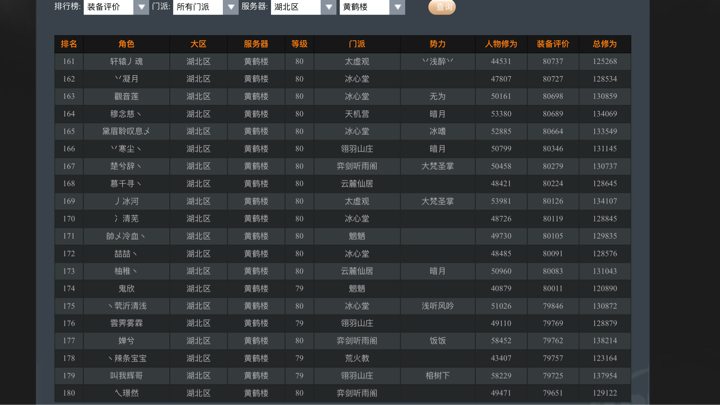Click the 装备评价 column header

pos(553,44)
